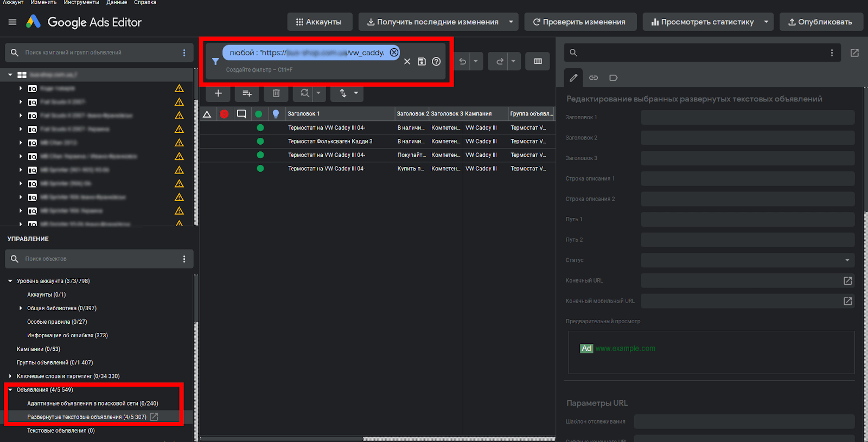868x442 pixels.
Task: Clear all filters with the X icon
Action: (x=407, y=62)
